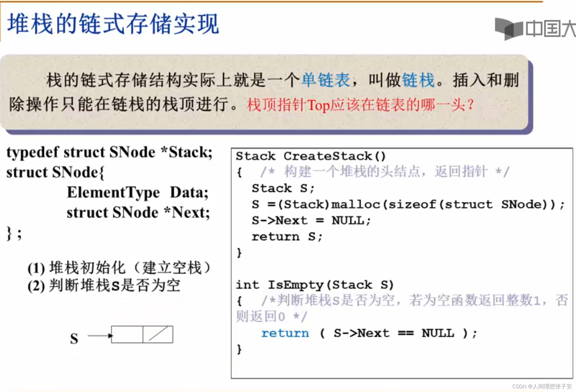Click the line return ( S->Next == NULL );
576x392 pixels.
point(369,333)
